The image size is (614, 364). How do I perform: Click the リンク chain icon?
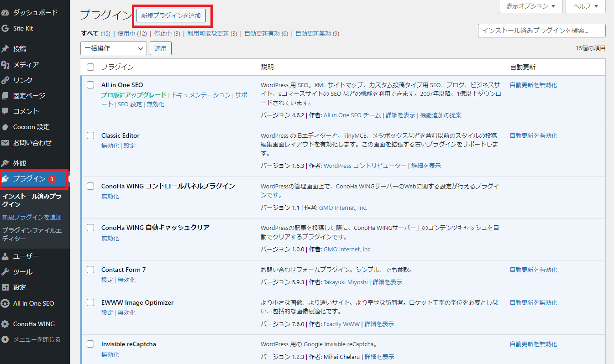click(5, 80)
